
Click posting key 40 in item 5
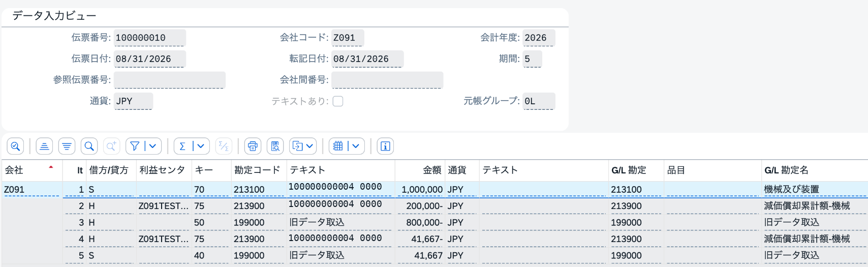tap(211, 255)
